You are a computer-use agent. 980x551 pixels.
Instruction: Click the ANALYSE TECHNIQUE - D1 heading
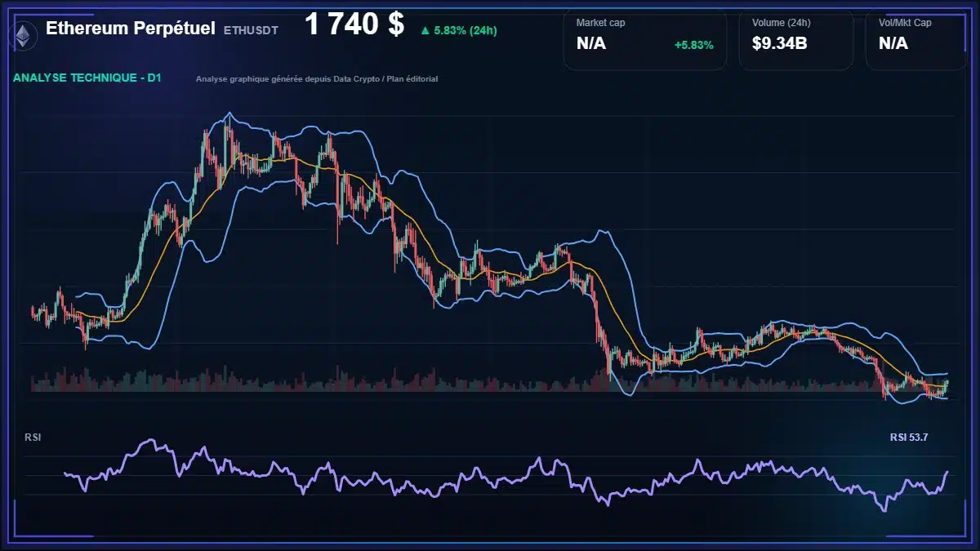pos(88,78)
